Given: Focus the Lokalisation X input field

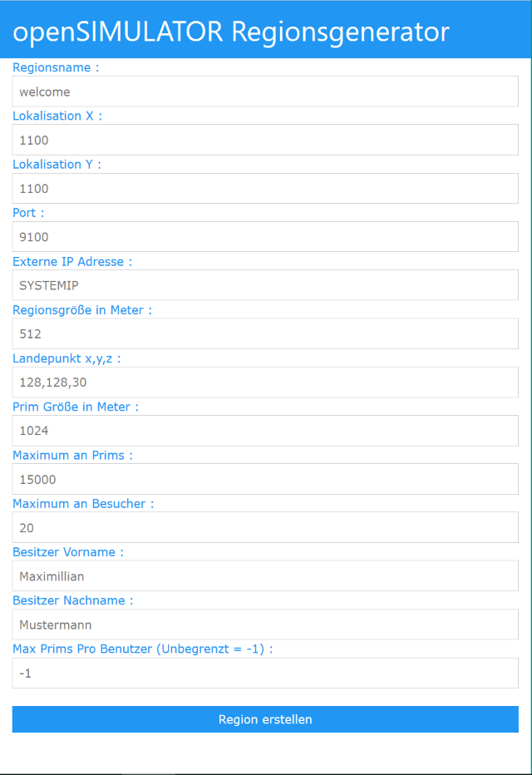Looking at the screenshot, I should [265, 140].
